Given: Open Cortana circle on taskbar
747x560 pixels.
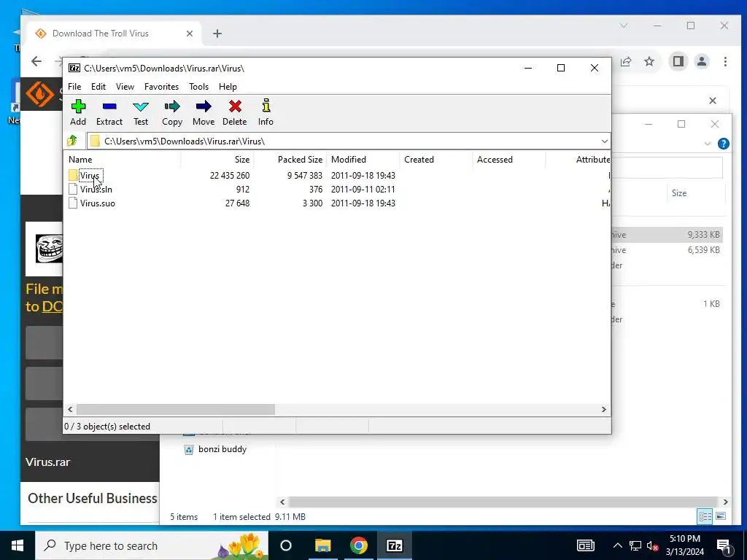Looking at the screenshot, I should coord(286,545).
